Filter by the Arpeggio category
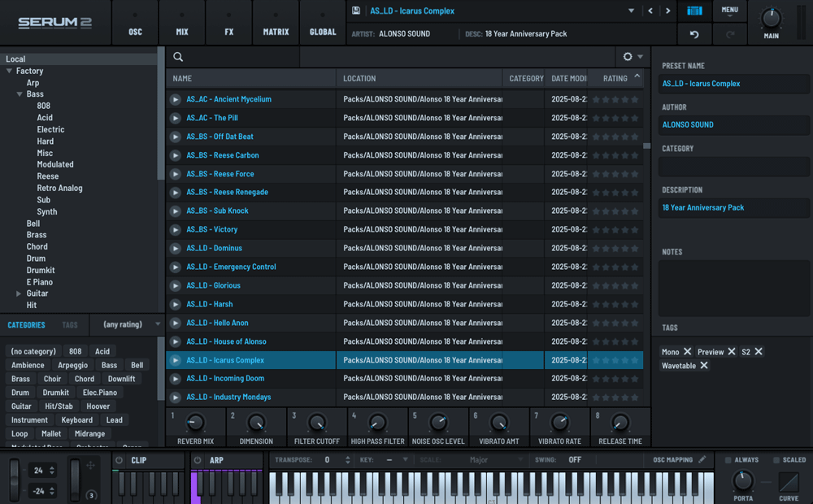This screenshot has width=813, height=504. (72, 365)
